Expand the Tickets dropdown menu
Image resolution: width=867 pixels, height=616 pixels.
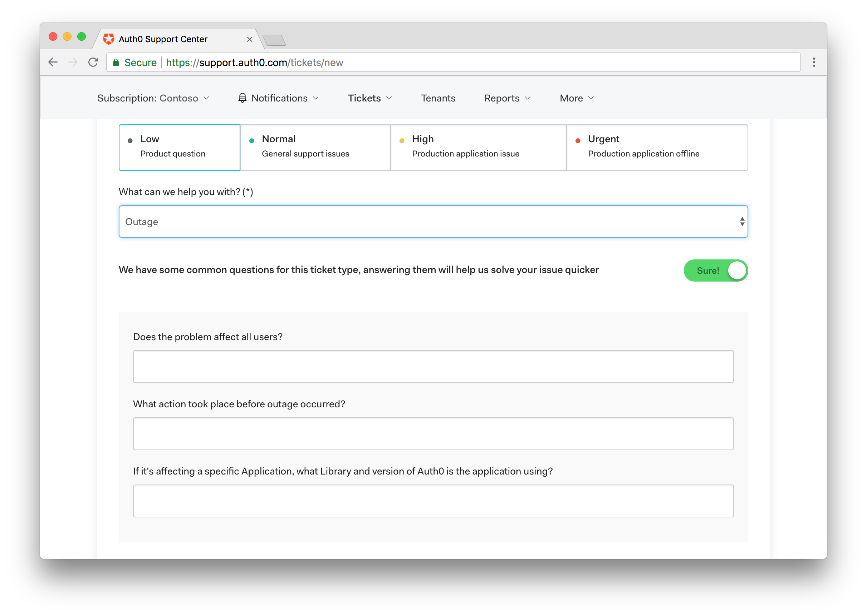[x=369, y=98]
